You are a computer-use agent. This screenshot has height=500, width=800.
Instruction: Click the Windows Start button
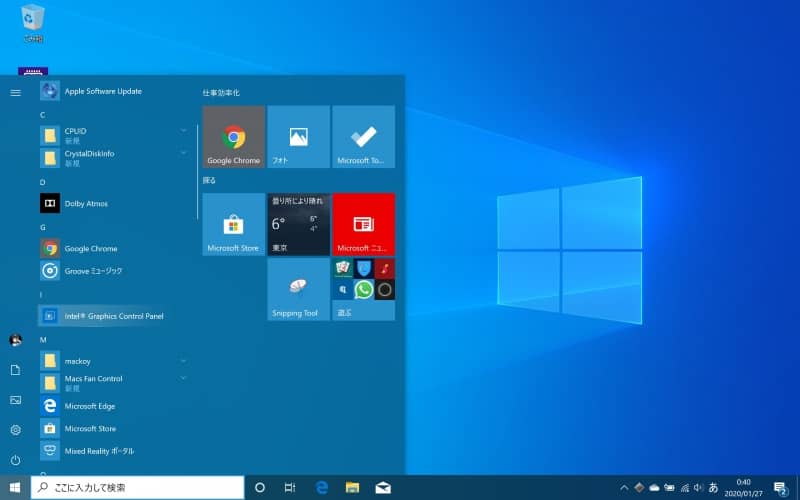pyautogui.click(x=15, y=488)
